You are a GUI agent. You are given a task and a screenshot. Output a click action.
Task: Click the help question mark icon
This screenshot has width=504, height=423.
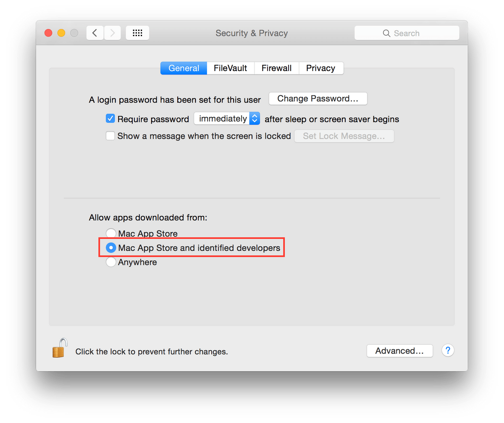coord(448,350)
